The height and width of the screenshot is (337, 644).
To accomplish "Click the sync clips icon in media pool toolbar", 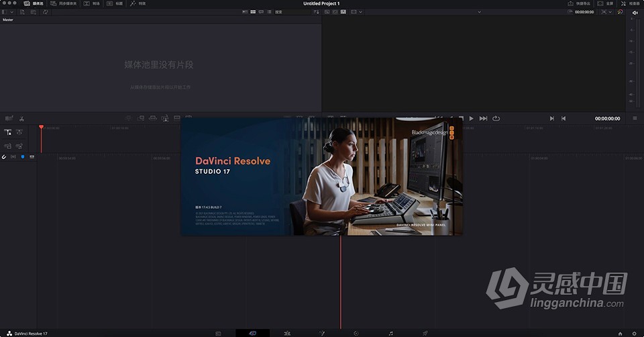I will click(45, 12).
